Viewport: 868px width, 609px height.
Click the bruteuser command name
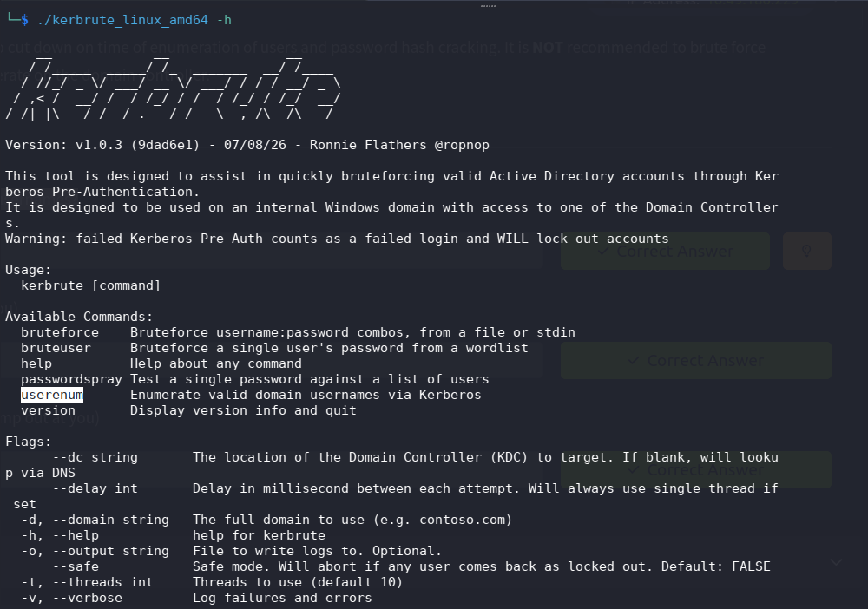(x=56, y=348)
